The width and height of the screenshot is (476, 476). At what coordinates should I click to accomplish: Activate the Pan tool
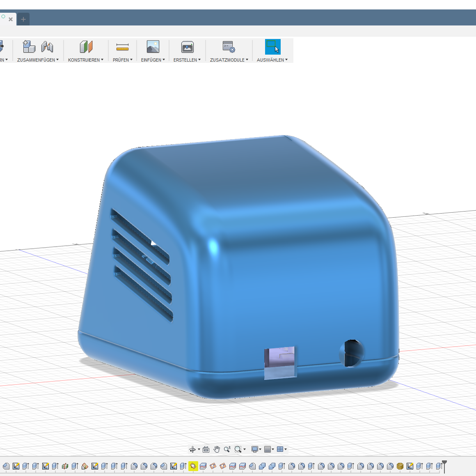click(217, 449)
